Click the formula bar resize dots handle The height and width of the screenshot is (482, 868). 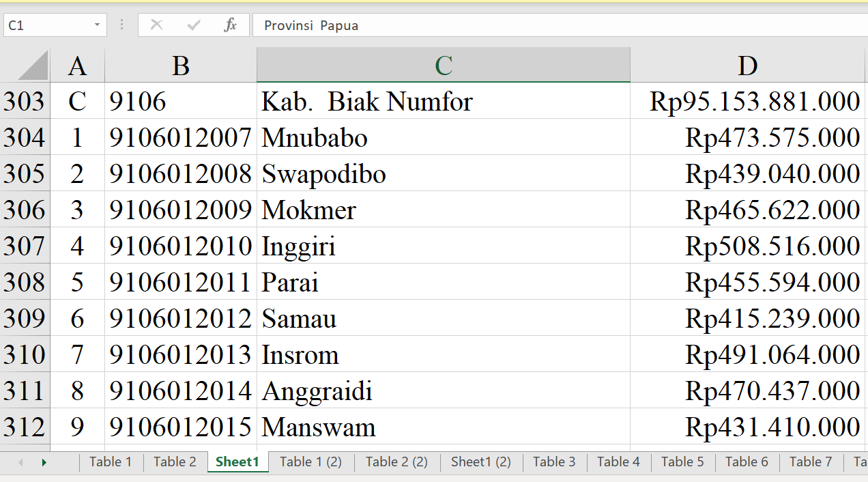[x=122, y=25]
